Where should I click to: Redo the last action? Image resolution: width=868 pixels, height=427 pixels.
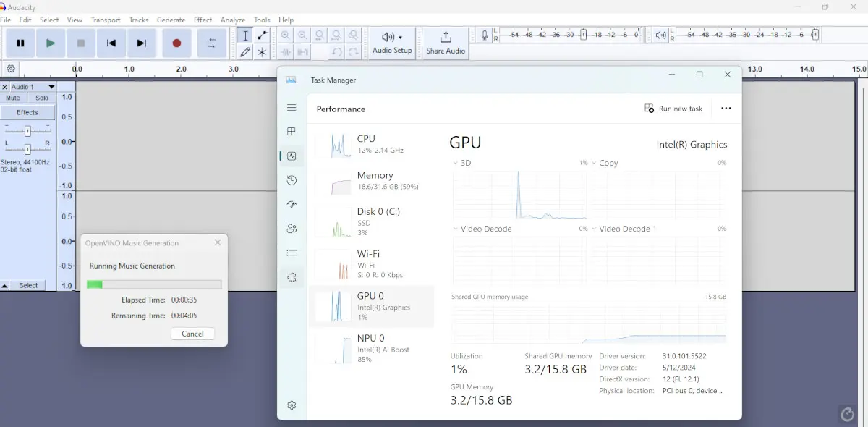pos(353,52)
